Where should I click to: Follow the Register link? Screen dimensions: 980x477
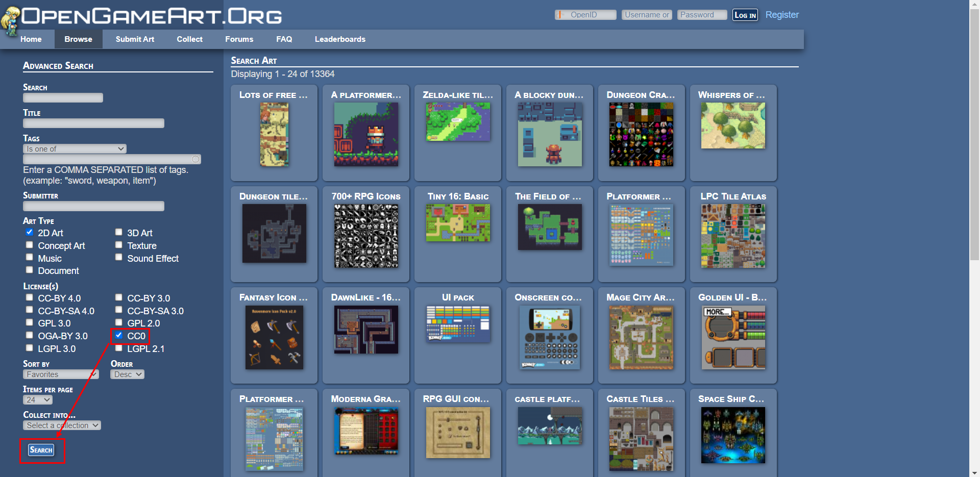782,15
